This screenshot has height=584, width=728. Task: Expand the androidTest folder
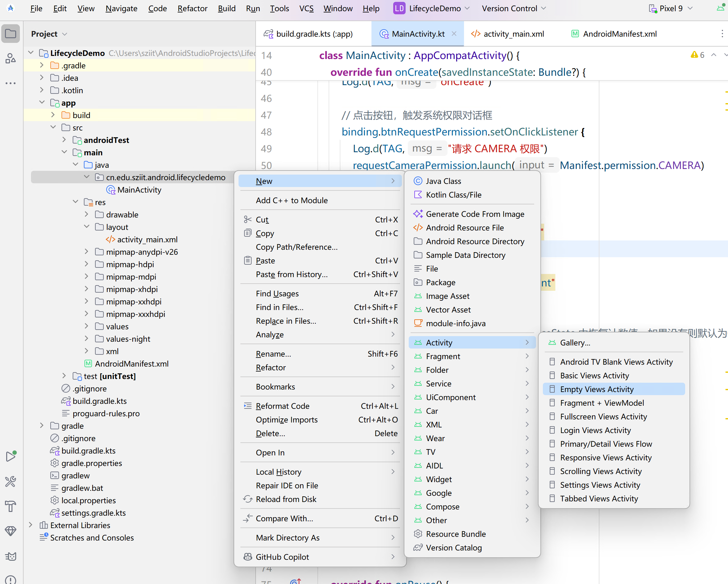click(64, 140)
